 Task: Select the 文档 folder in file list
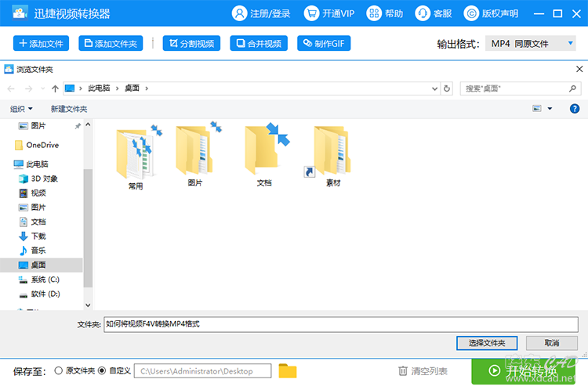pos(264,154)
